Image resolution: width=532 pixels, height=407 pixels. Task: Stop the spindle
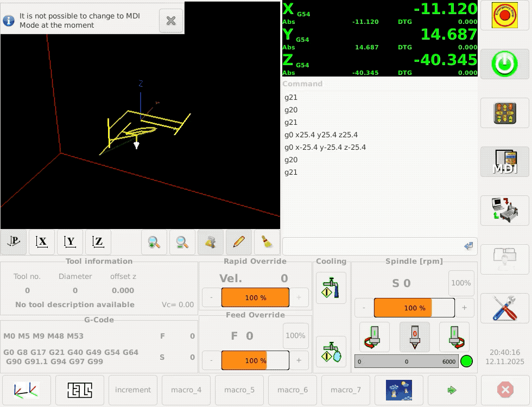point(414,337)
